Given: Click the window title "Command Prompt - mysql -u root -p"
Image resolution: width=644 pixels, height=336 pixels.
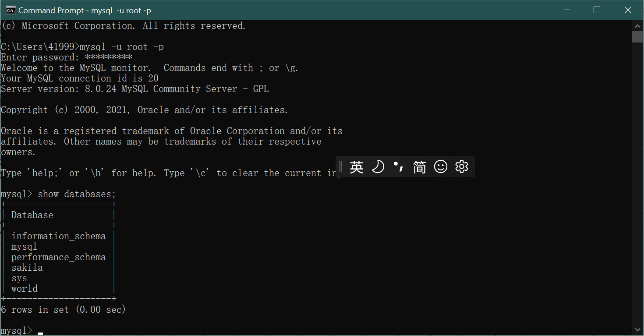Looking at the screenshot, I should click(x=85, y=11).
